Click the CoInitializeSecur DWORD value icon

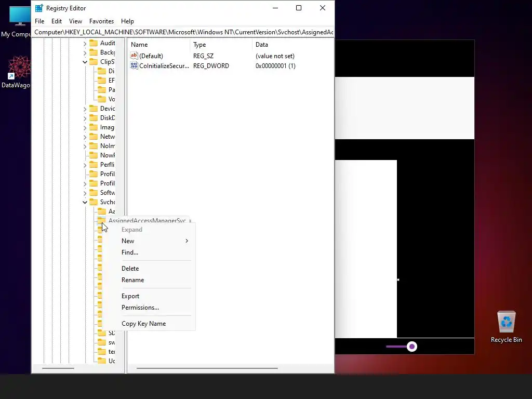(134, 66)
